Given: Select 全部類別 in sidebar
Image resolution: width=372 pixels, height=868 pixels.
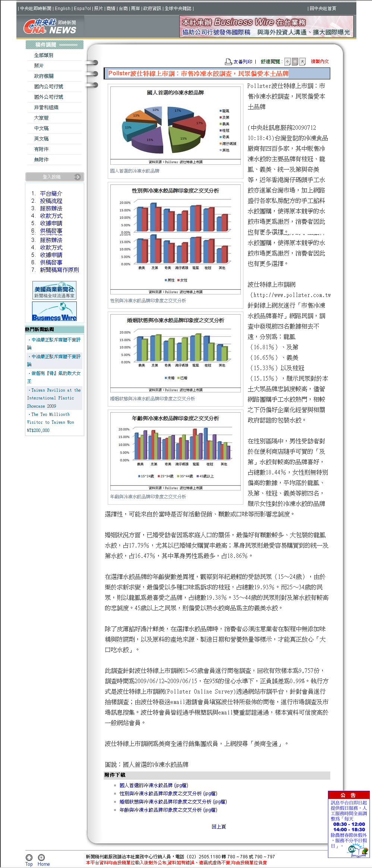Looking at the screenshot, I should 44,55.
